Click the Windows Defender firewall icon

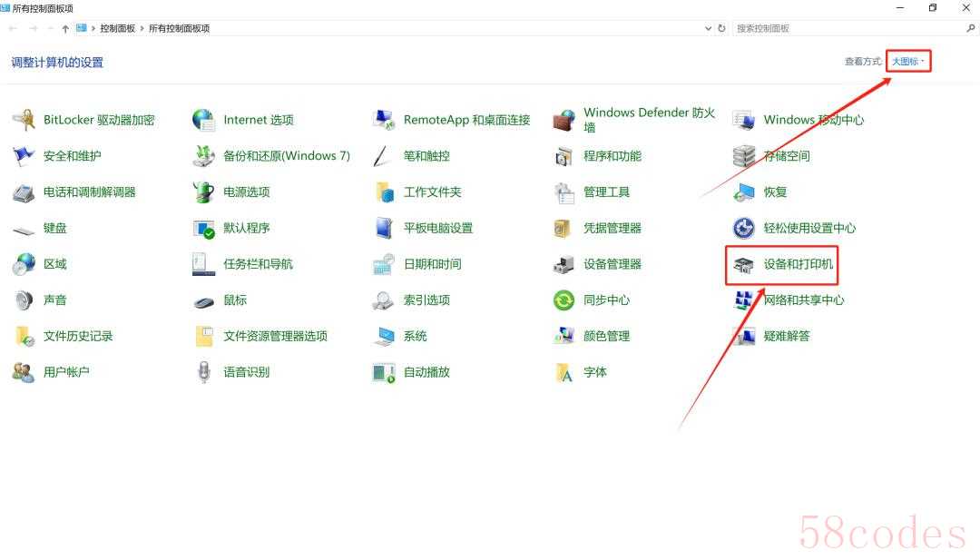pyautogui.click(x=563, y=120)
